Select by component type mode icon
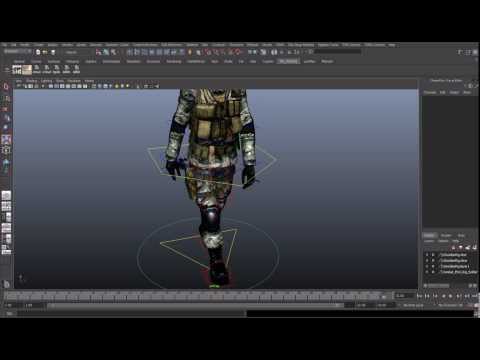Screen dimensions: 480x360 [114, 52]
